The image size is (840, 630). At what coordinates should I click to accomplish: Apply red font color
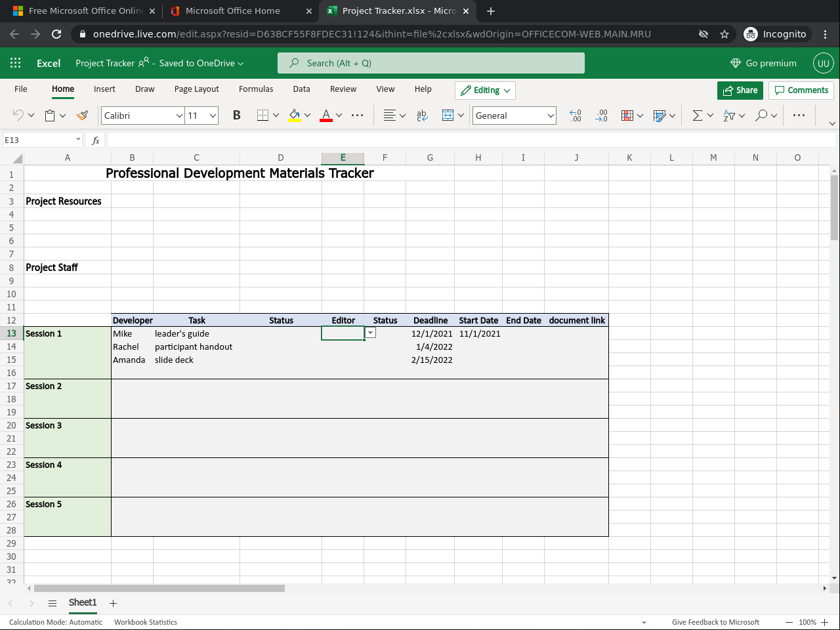(325, 115)
